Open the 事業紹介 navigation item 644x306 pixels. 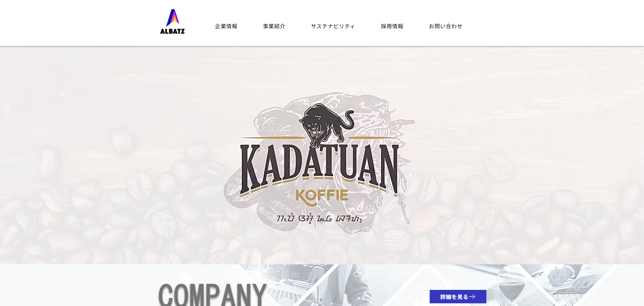tap(274, 26)
